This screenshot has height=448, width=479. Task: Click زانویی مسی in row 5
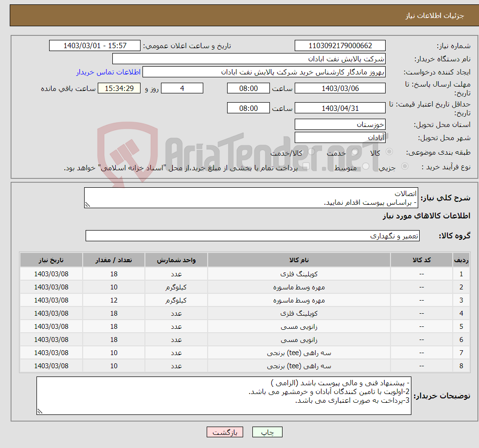299,327
